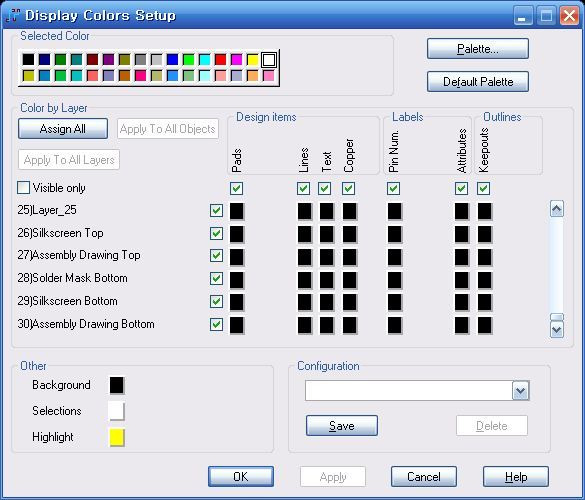Viewport: 585px width, 500px height.
Task: Click OK to confirm colors
Action: pyautogui.click(x=241, y=476)
